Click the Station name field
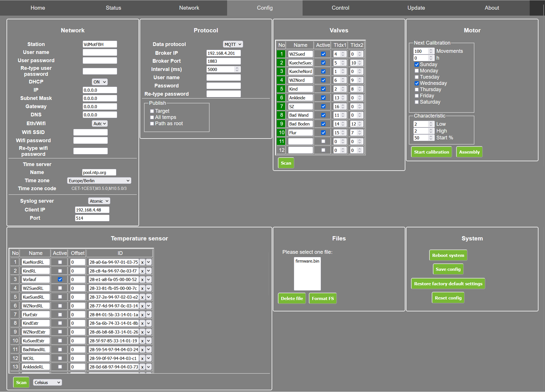Image resolution: width=545 pixels, height=392 pixels. 100,44
